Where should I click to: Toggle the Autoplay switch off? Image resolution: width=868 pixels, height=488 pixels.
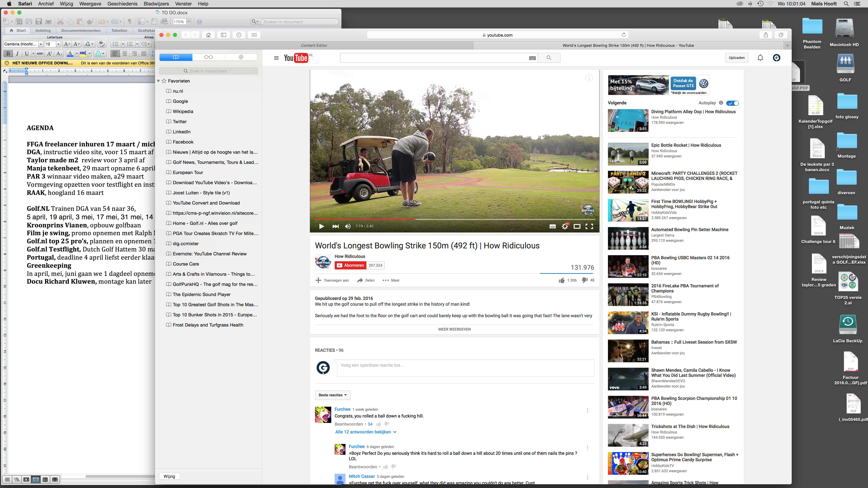[x=733, y=103]
